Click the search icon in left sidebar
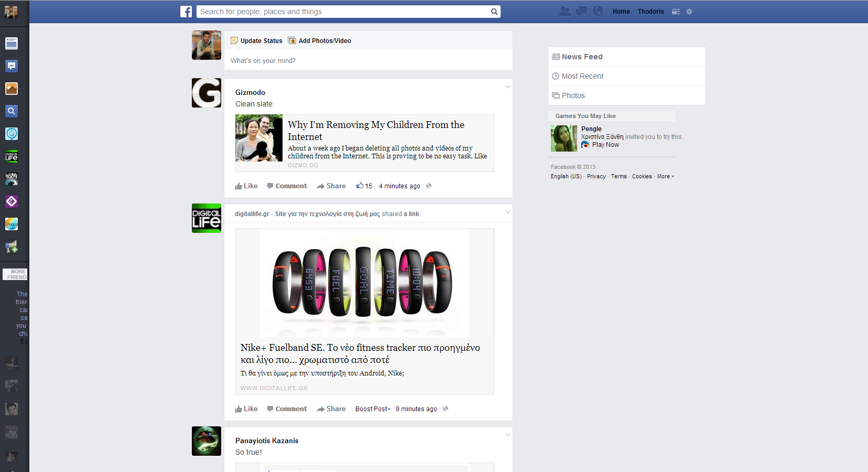The width and height of the screenshot is (868, 472). (x=12, y=111)
